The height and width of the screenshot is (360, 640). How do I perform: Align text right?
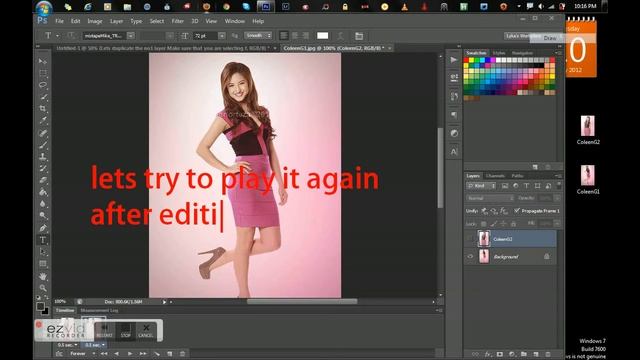click(306, 36)
